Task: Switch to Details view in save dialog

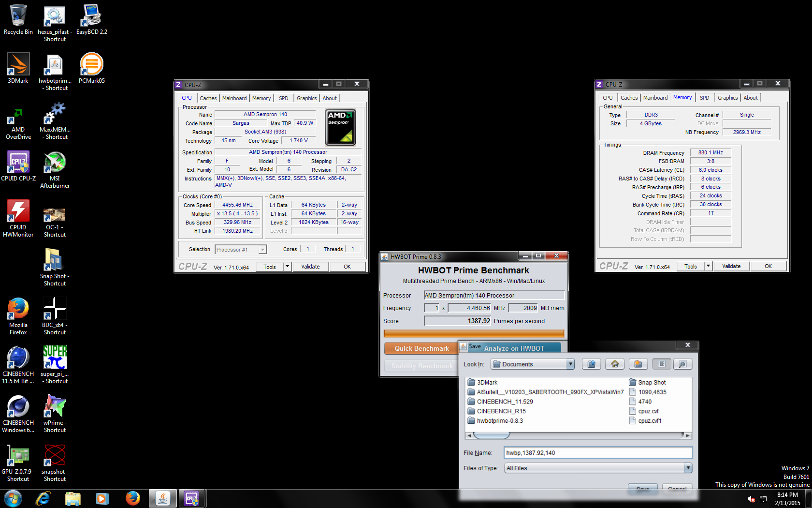Action: [682, 364]
